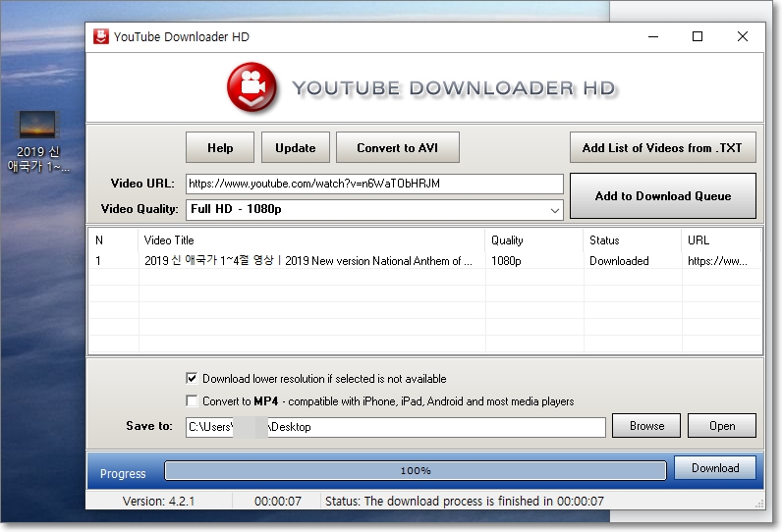Expand the Video Quality dropdown arrow

(x=555, y=210)
